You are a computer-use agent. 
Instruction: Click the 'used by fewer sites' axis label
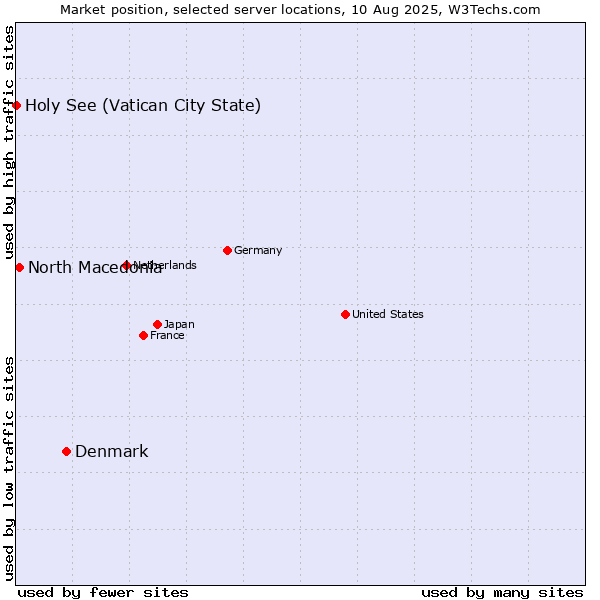coord(103,593)
